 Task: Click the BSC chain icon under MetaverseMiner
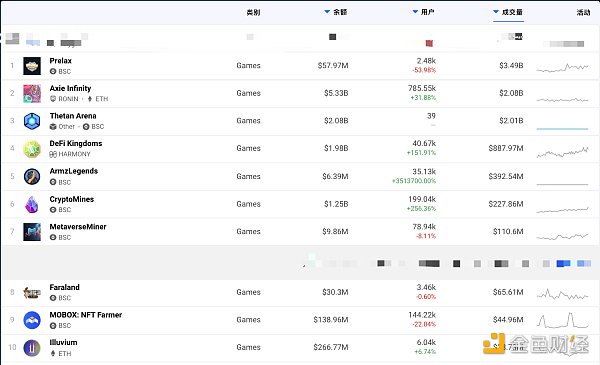53,238
